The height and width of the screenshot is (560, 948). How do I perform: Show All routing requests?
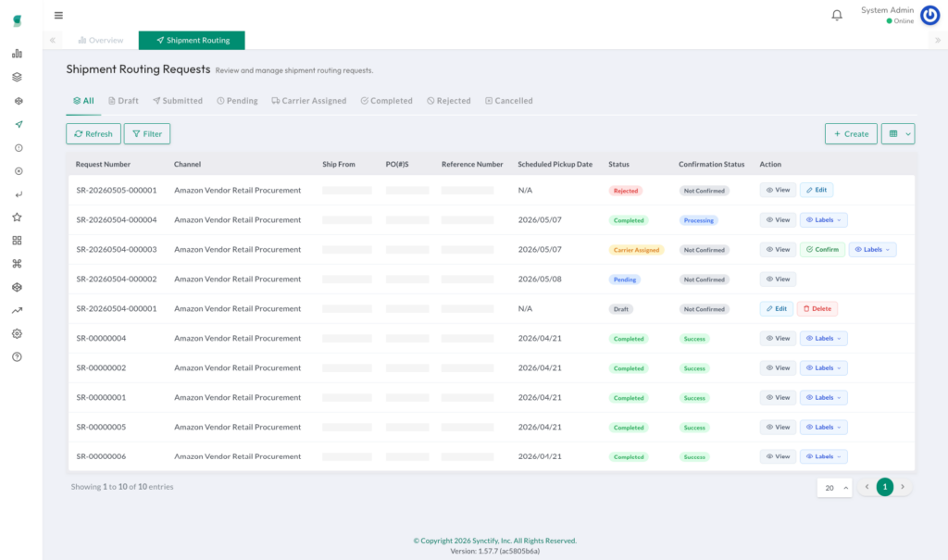click(x=83, y=101)
